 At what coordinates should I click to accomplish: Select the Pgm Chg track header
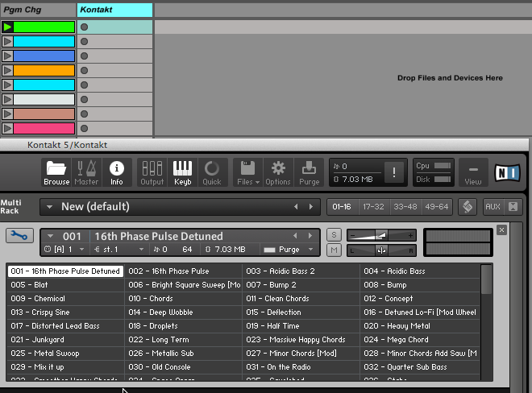tap(39, 10)
